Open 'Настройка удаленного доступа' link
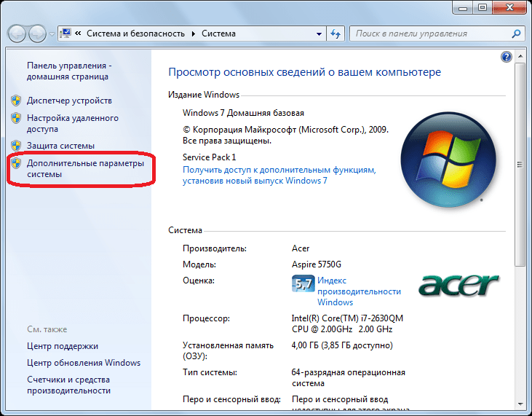Image resolution: width=532 pixels, height=416 pixels. coord(73,123)
